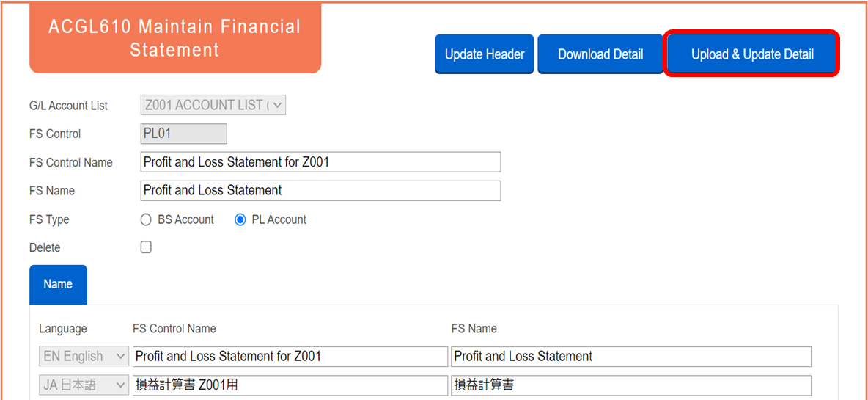Expand the JA 日本語 language dropdown
Image resolution: width=868 pixels, height=400 pixels.
click(x=84, y=385)
